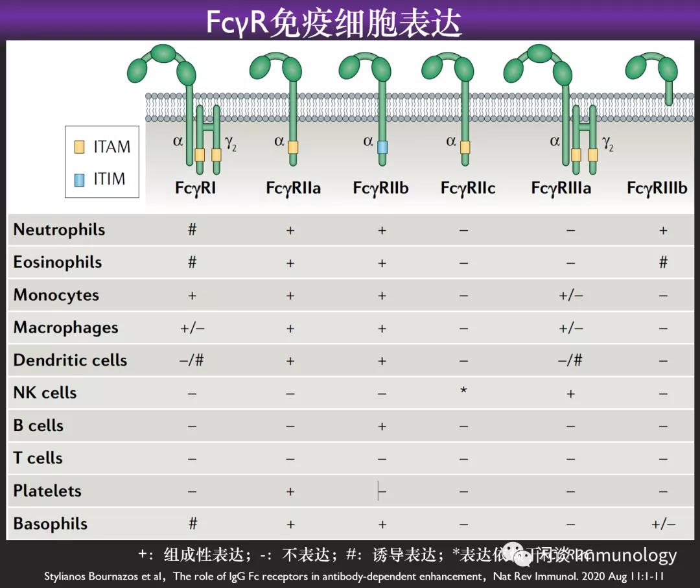Click the immunology watermark text
The height and width of the screenshot is (588, 700).
point(622,556)
